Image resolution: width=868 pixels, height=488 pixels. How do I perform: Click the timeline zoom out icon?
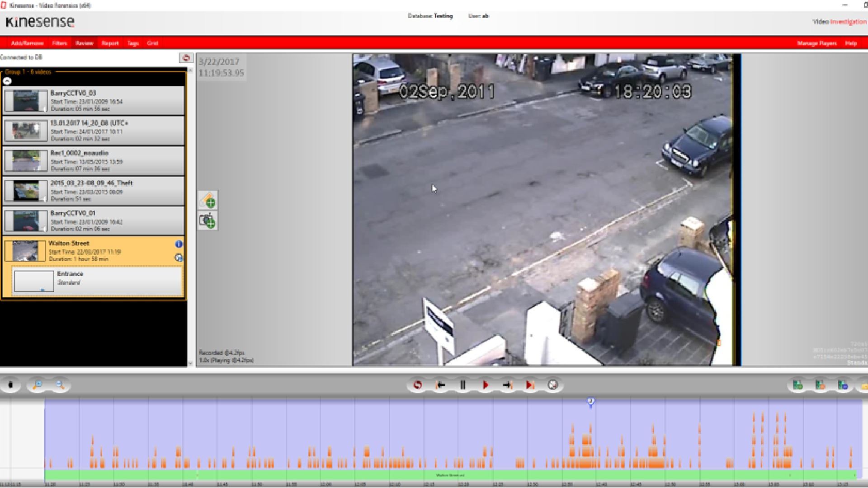[x=60, y=385]
